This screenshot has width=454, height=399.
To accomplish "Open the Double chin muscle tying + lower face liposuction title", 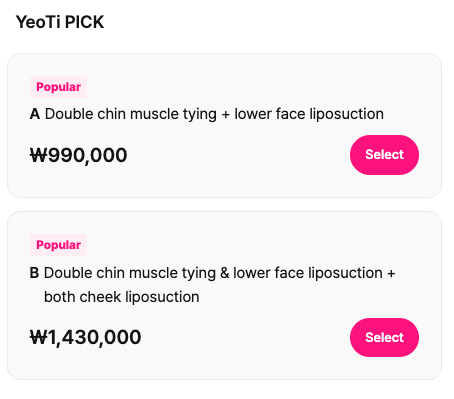I will [x=214, y=114].
